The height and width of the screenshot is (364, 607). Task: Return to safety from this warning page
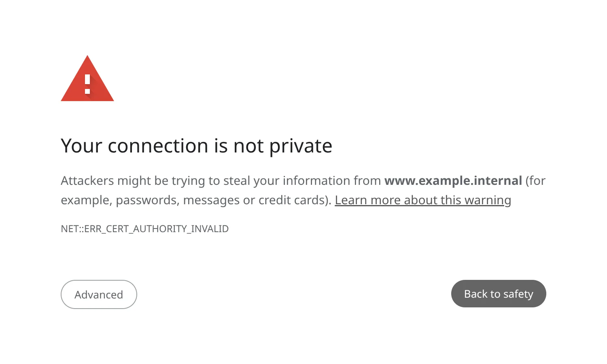coord(499,294)
